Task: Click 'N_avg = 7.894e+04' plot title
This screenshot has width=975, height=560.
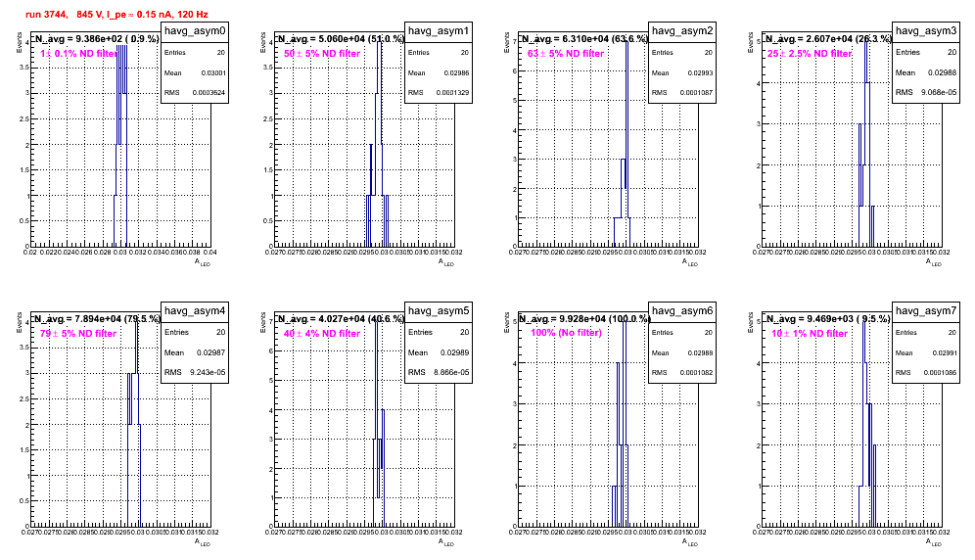Action: pos(97,318)
